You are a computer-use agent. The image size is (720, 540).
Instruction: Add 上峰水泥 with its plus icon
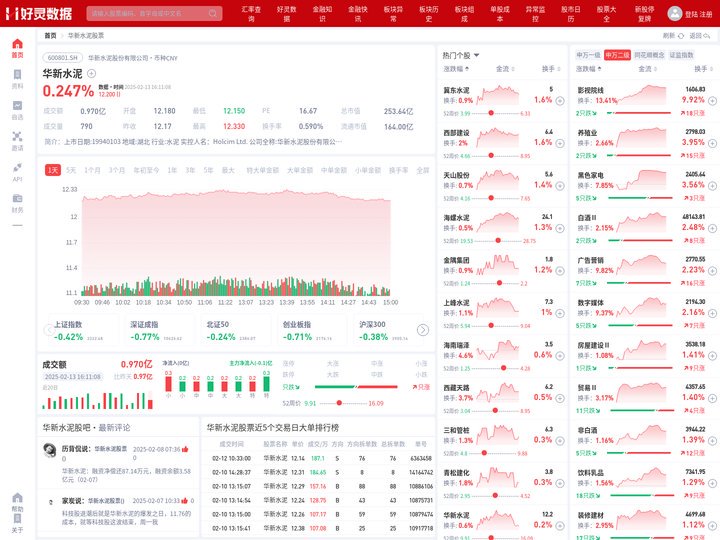(x=560, y=313)
